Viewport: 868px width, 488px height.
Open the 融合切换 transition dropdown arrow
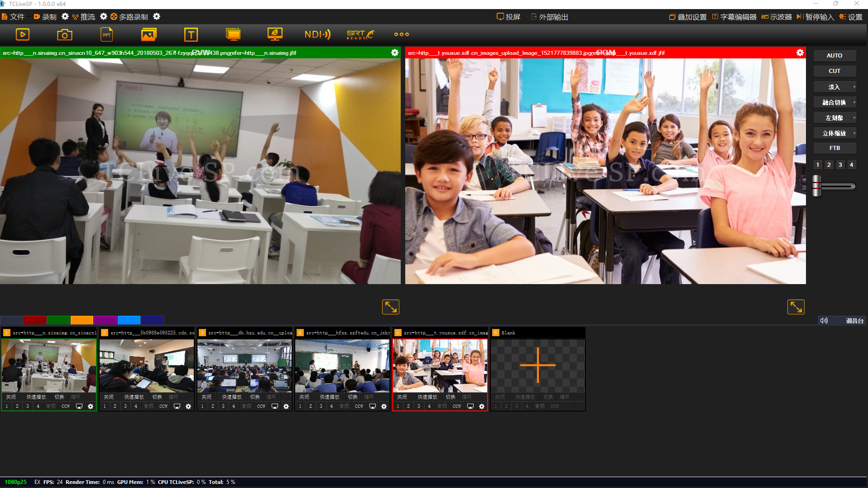(854, 102)
